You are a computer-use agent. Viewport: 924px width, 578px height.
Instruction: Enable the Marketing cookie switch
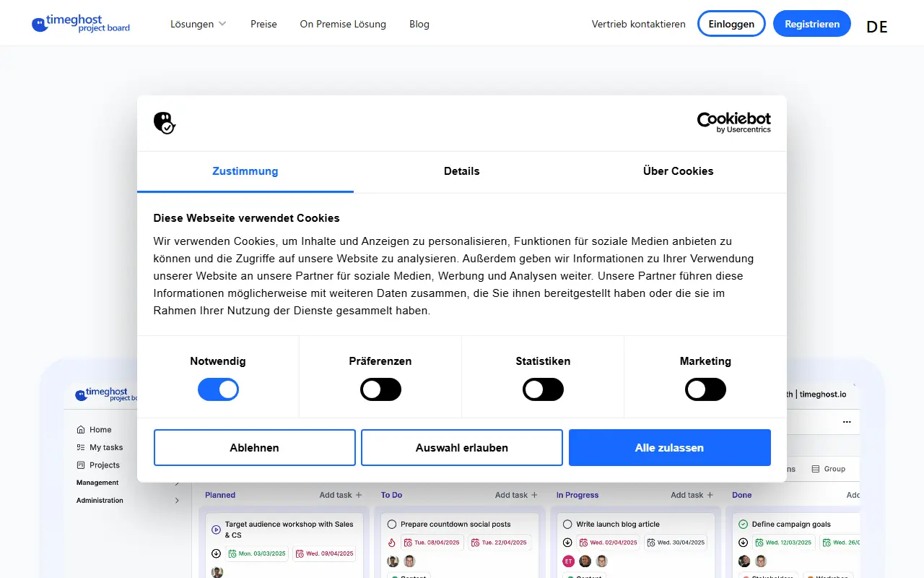705,390
